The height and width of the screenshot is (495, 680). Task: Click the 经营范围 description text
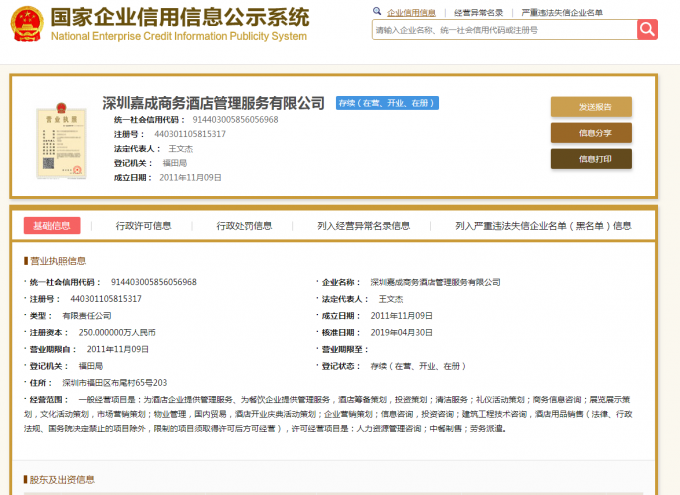[328, 414]
